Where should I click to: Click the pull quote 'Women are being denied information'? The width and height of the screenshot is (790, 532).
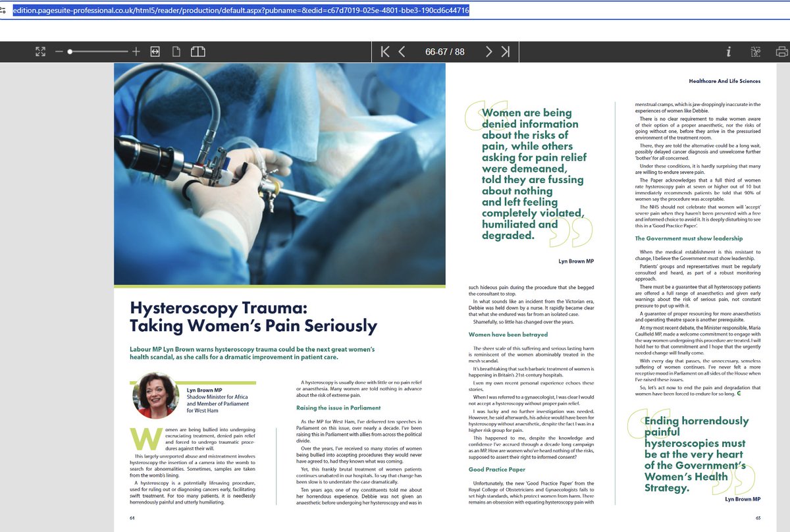(533, 174)
